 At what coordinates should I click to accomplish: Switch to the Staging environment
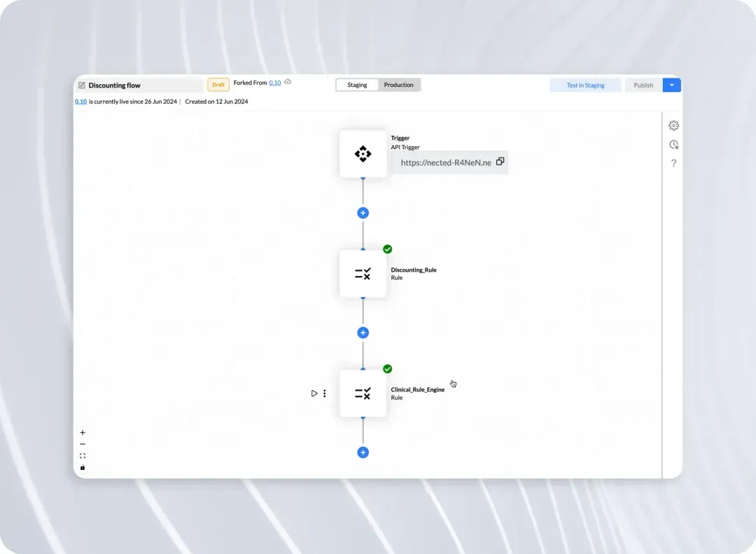357,85
